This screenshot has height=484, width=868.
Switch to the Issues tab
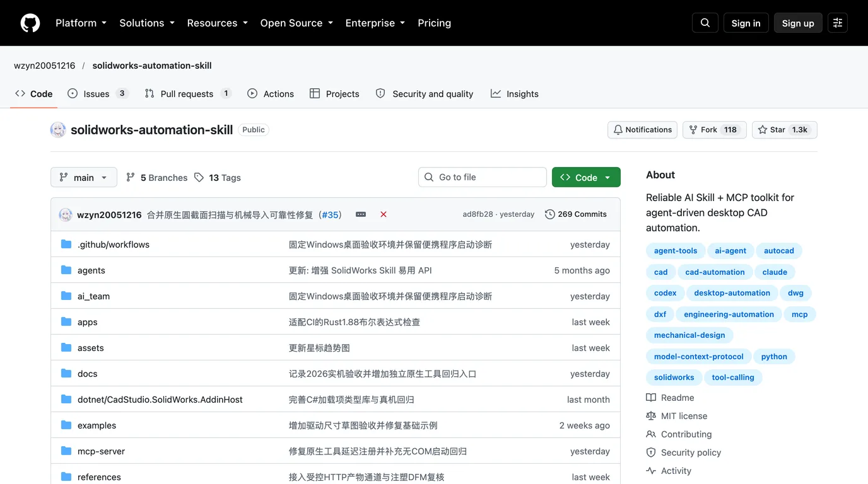click(x=98, y=94)
